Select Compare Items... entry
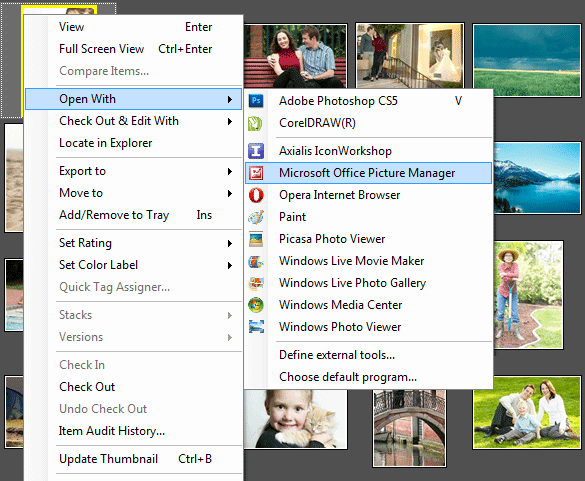Image resolution: width=585 pixels, height=481 pixels. (x=133, y=71)
